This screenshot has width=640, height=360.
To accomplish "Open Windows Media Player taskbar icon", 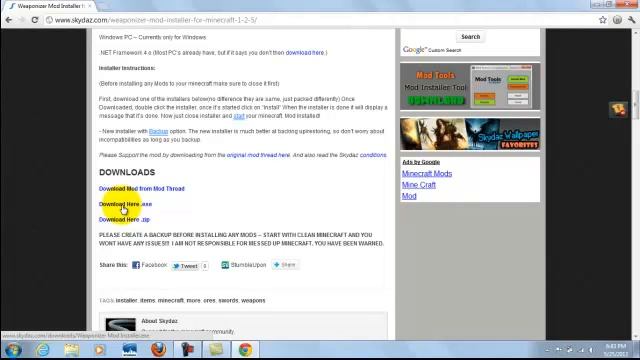I will [100, 350].
